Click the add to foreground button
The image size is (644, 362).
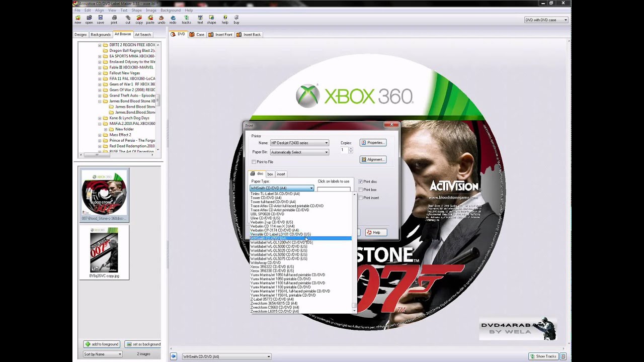pyautogui.click(x=102, y=344)
